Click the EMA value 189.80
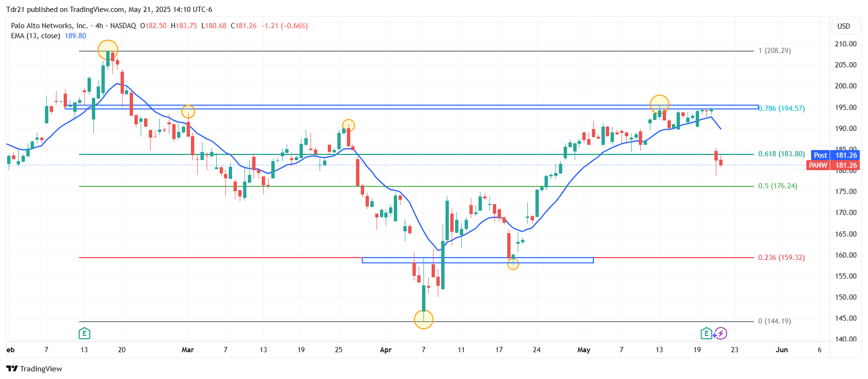868x379 pixels. click(76, 36)
